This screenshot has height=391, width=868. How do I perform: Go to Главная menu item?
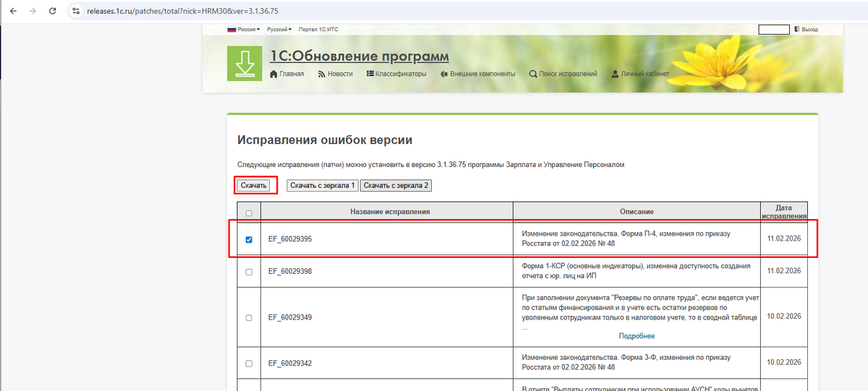click(x=286, y=74)
